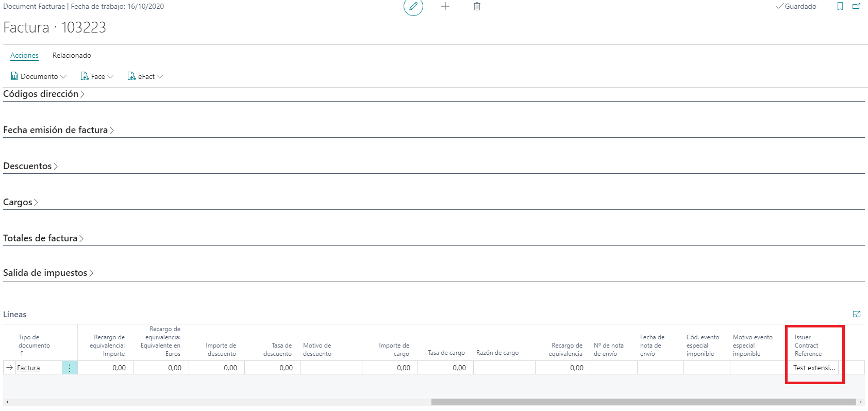Screen dimensions: 868x411
Task: Open page in new window icon
Action: pyautogui.click(x=856, y=7)
